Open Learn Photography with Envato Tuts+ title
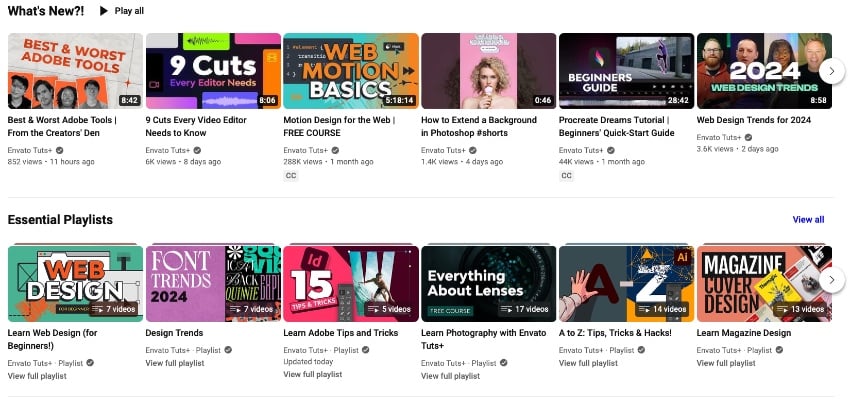The width and height of the screenshot is (850, 404). tap(484, 339)
